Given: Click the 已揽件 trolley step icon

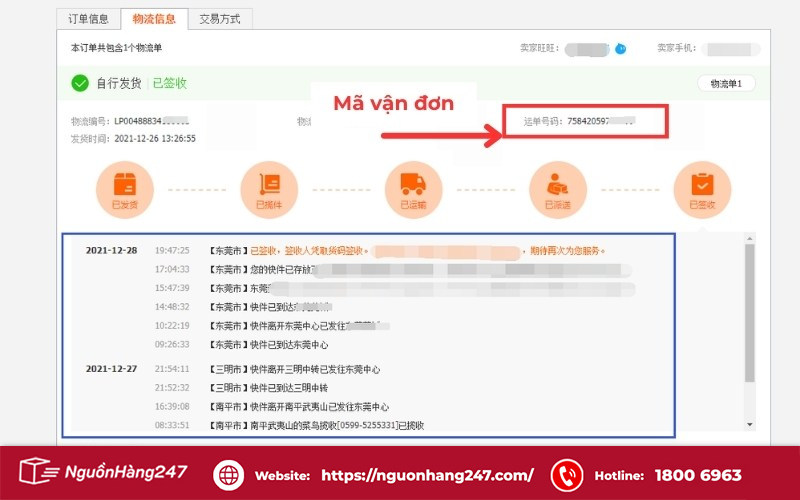Looking at the screenshot, I should [269, 189].
